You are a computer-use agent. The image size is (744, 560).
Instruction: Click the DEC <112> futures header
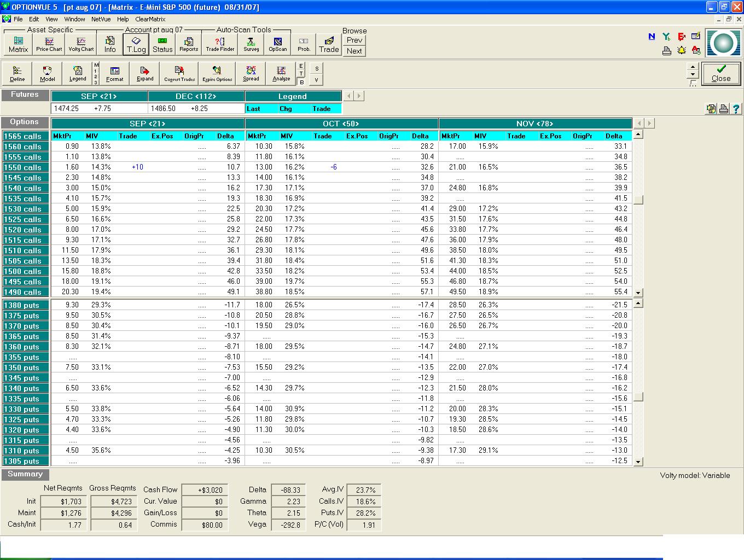[196, 96]
